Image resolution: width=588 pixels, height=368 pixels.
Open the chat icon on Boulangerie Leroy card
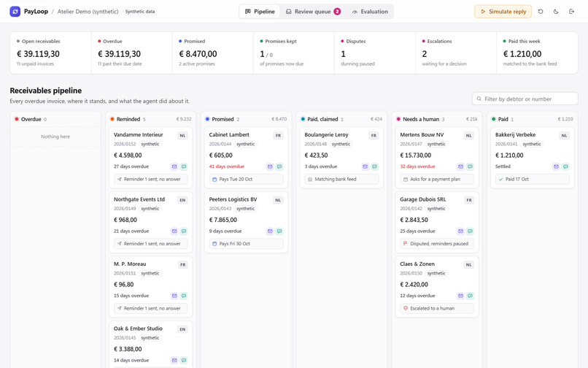(375, 166)
